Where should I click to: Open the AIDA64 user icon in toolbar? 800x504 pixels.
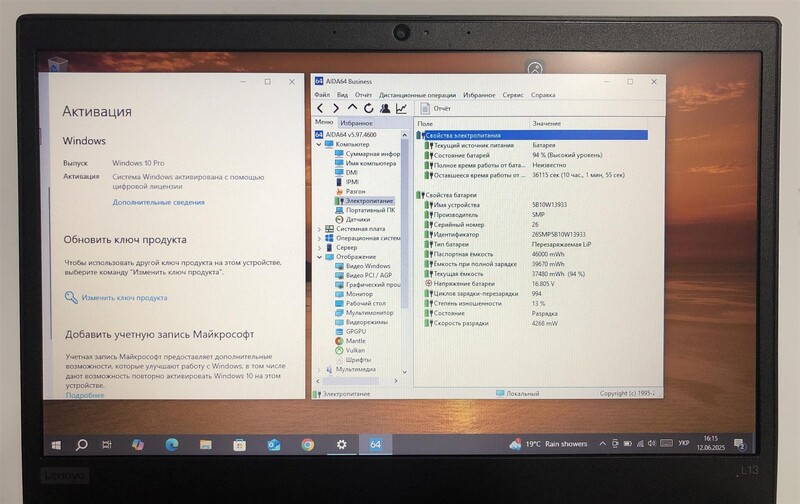coord(385,108)
